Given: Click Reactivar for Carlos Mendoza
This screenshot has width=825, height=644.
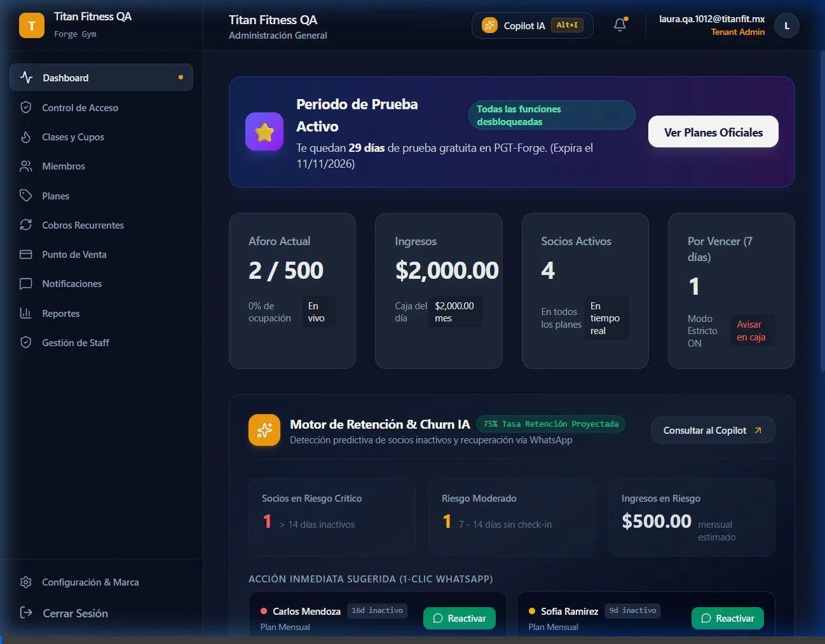Looking at the screenshot, I should [460, 618].
